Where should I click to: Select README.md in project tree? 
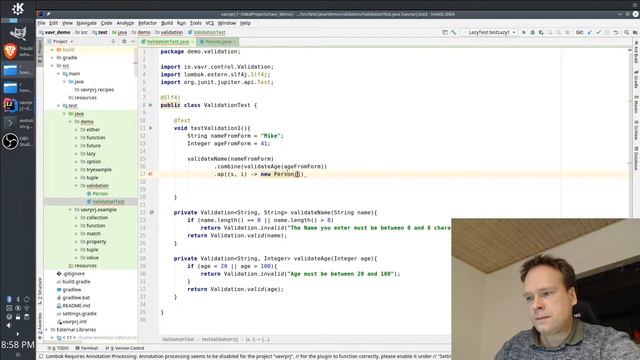click(76, 306)
